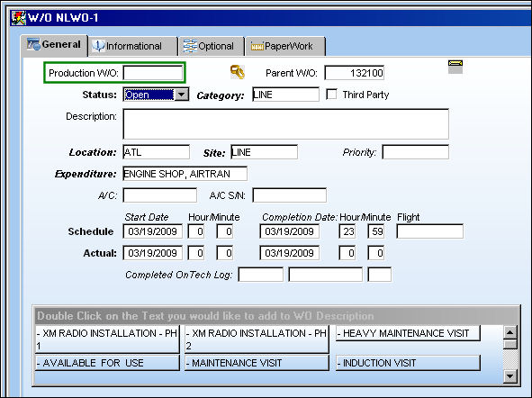532x398 pixels.
Task: Click the Actual start Hour field
Action: pos(196,253)
